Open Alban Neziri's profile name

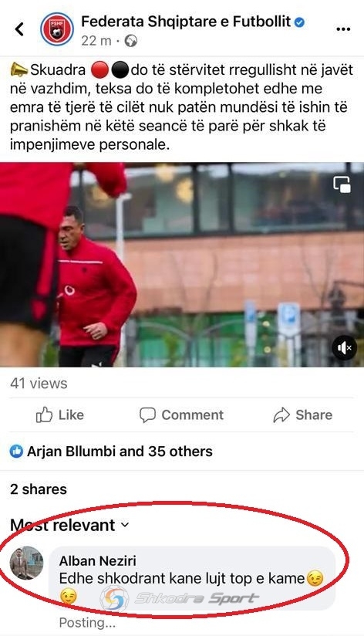(x=98, y=560)
